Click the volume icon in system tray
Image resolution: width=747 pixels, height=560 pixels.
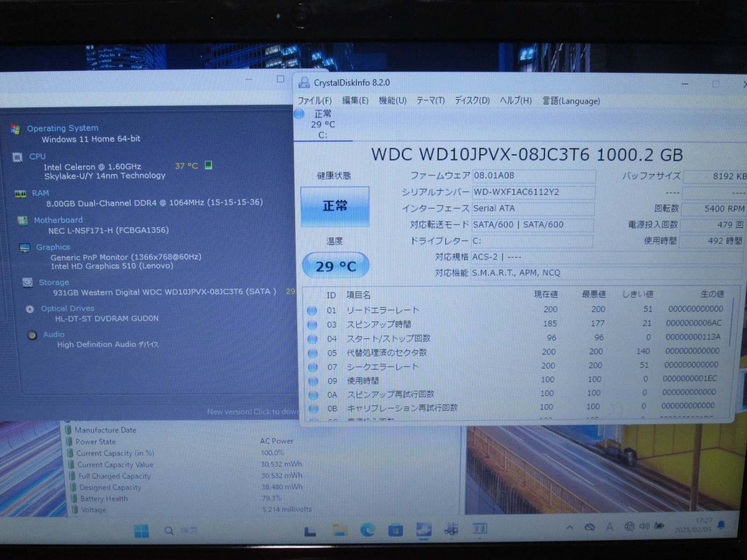tap(644, 526)
